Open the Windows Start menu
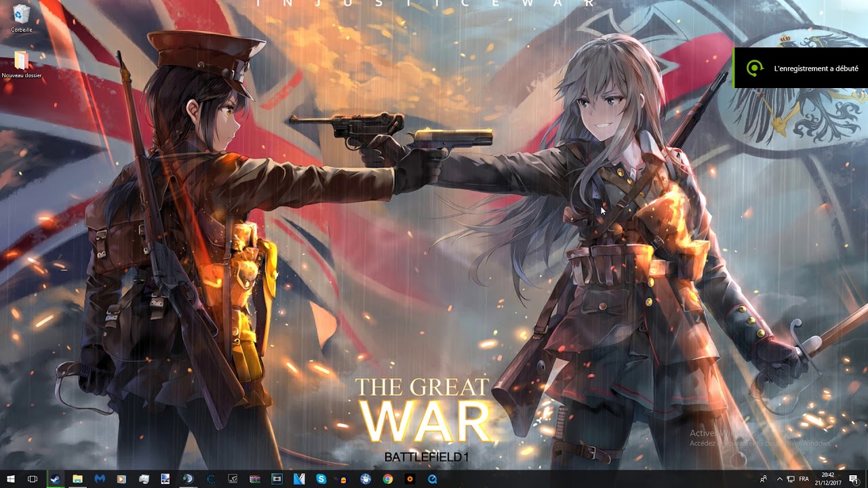Screen dimensions: 868x488 point(11,479)
